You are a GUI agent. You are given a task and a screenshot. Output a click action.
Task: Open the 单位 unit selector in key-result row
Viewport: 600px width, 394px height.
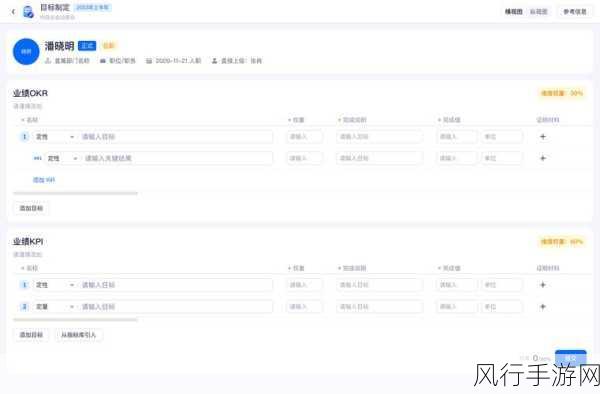pos(502,158)
